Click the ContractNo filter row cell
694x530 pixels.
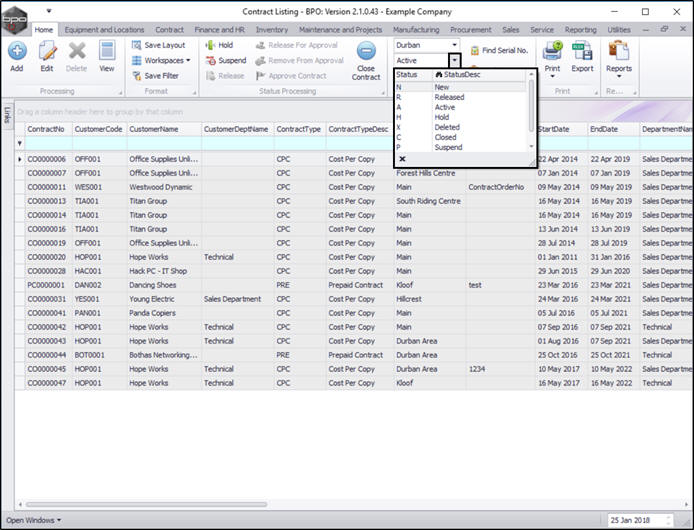(x=48, y=143)
